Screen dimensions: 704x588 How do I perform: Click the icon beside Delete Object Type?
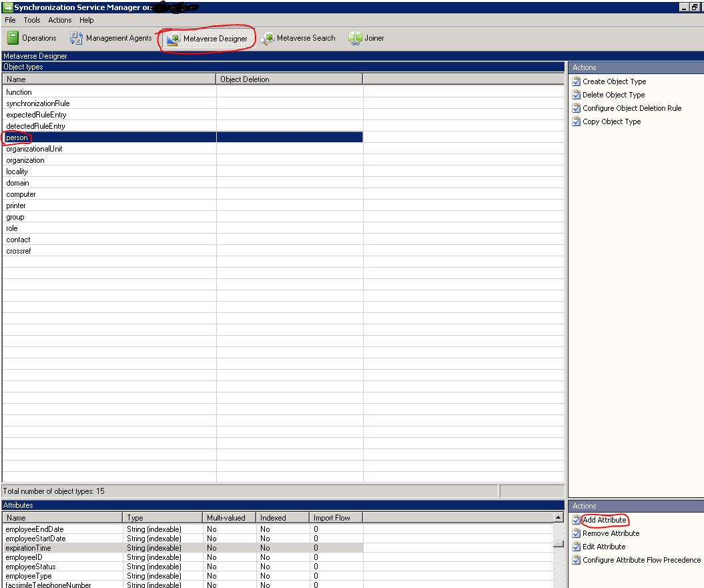pyautogui.click(x=577, y=95)
